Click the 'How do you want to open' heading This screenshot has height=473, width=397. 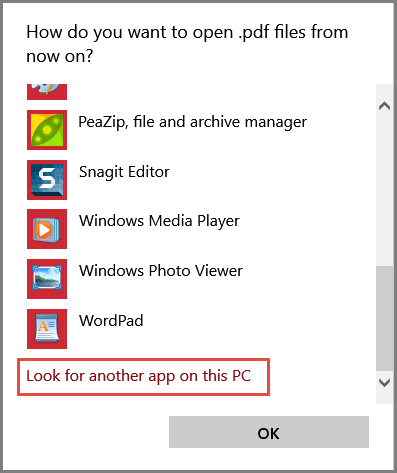(188, 44)
